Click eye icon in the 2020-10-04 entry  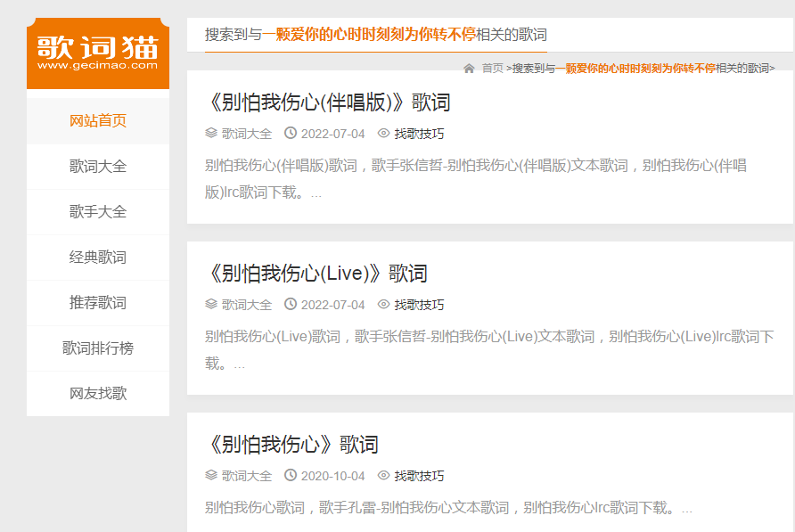(x=384, y=475)
